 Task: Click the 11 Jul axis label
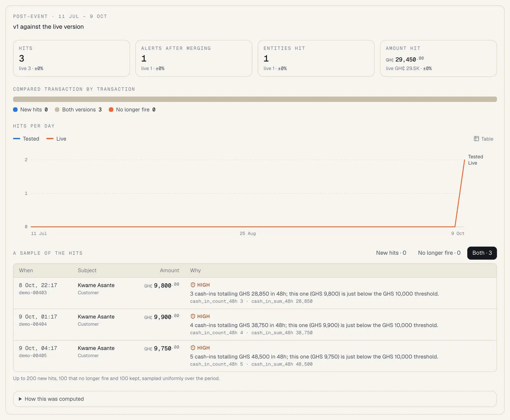[x=39, y=233]
